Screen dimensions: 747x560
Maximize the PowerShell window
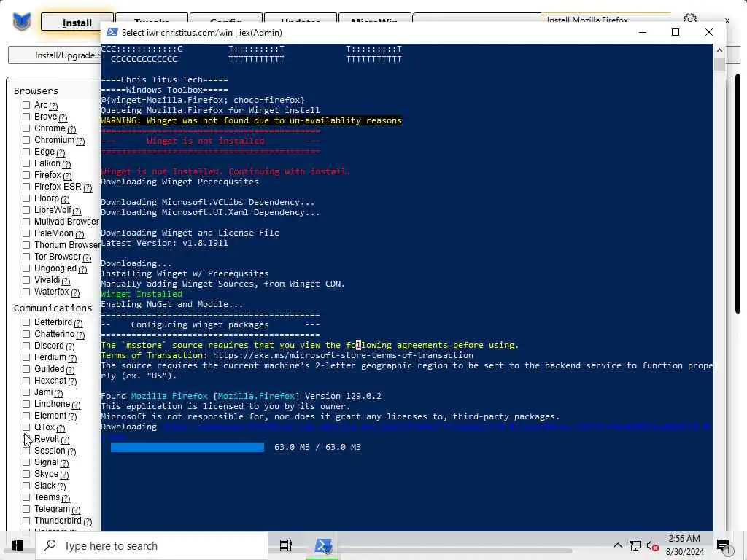point(675,32)
